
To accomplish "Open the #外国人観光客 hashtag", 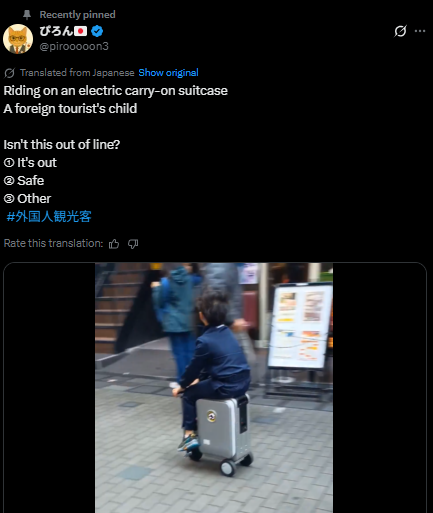I will pyautogui.click(x=49, y=216).
